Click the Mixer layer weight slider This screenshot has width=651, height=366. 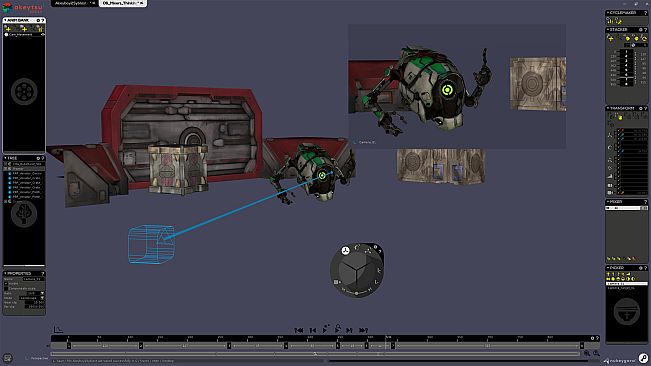[626, 208]
